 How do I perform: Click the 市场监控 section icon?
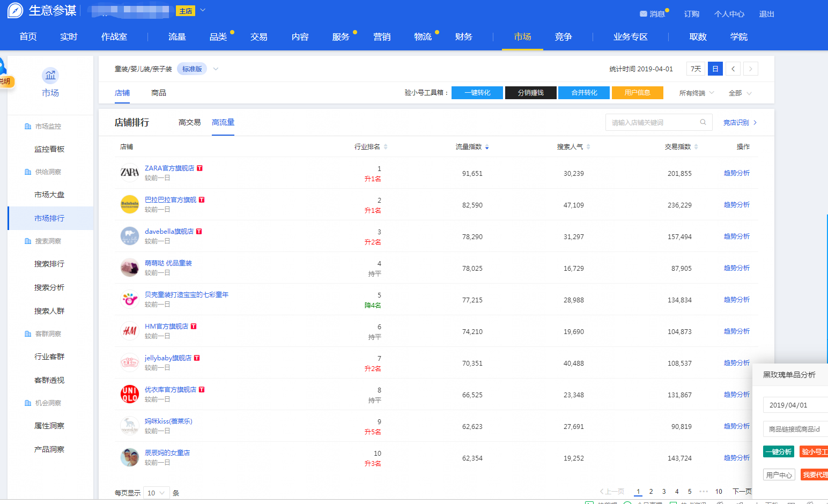(28, 127)
